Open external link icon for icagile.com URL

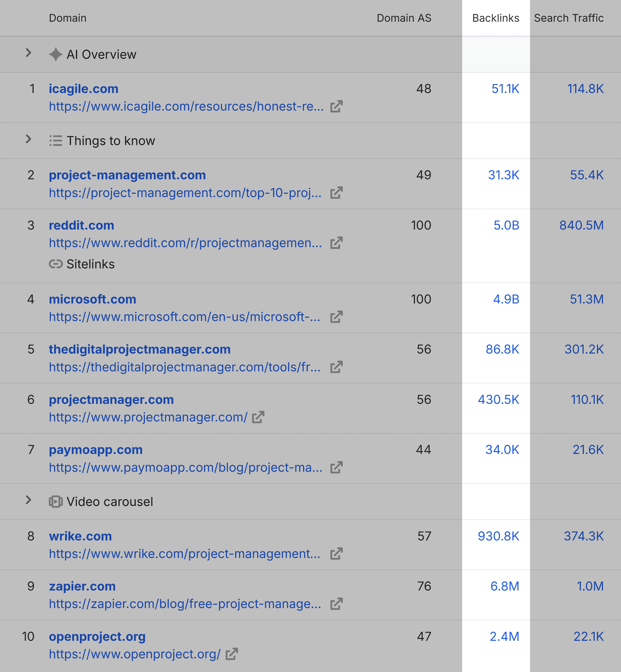click(336, 107)
